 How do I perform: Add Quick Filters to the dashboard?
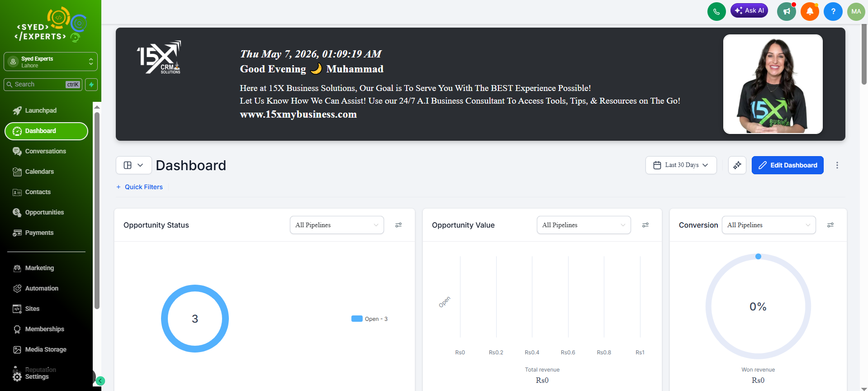tap(139, 187)
